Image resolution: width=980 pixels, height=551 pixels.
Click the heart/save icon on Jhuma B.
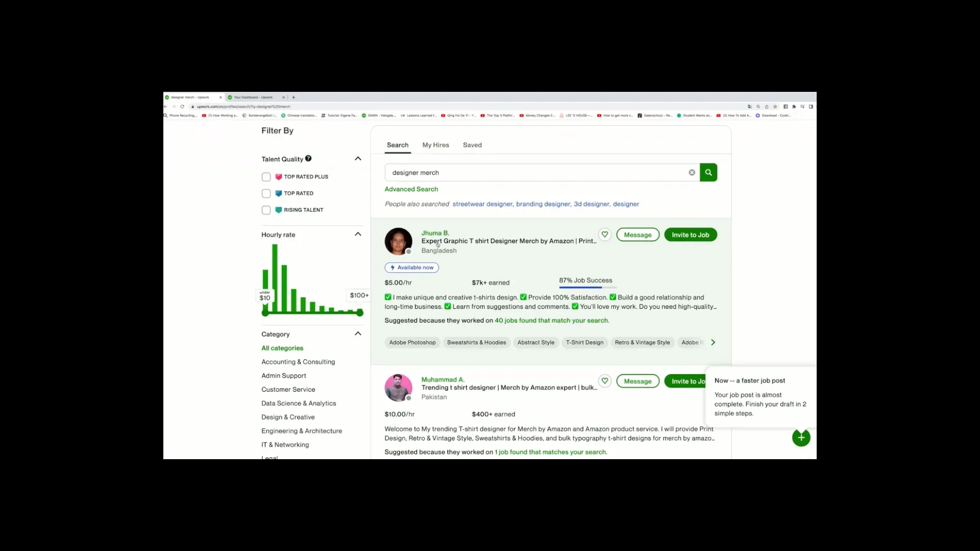click(x=604, y=235)
